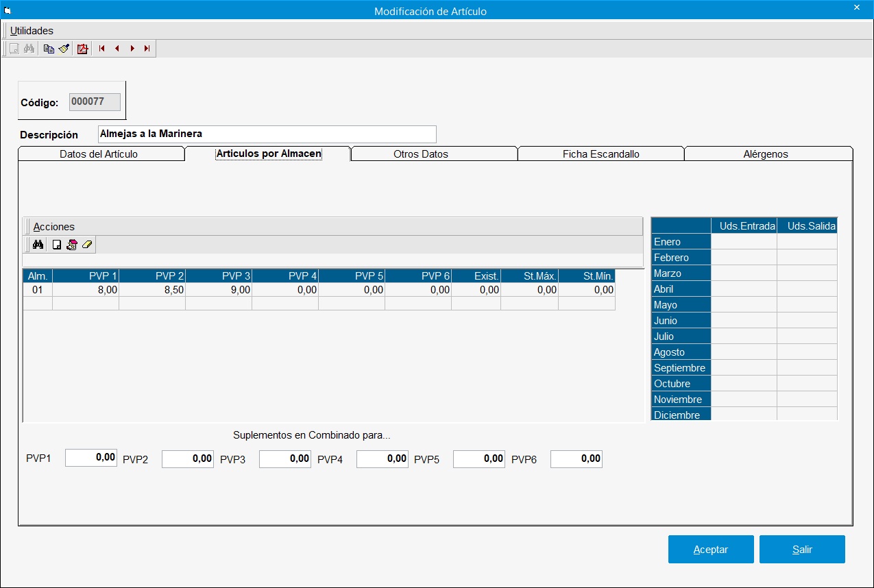Select the Septiembre row label

pyautogui.click(x=681, y=367)
